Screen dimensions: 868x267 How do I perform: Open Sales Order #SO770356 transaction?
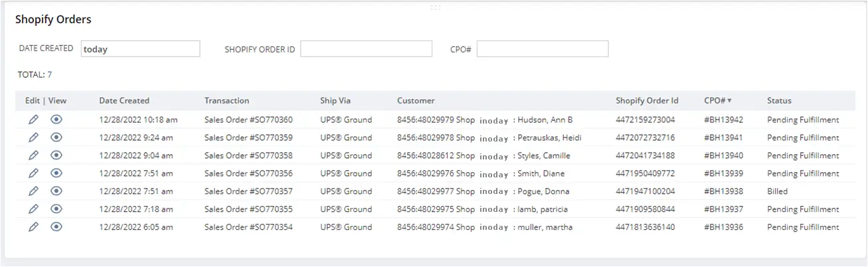point(248,173)
